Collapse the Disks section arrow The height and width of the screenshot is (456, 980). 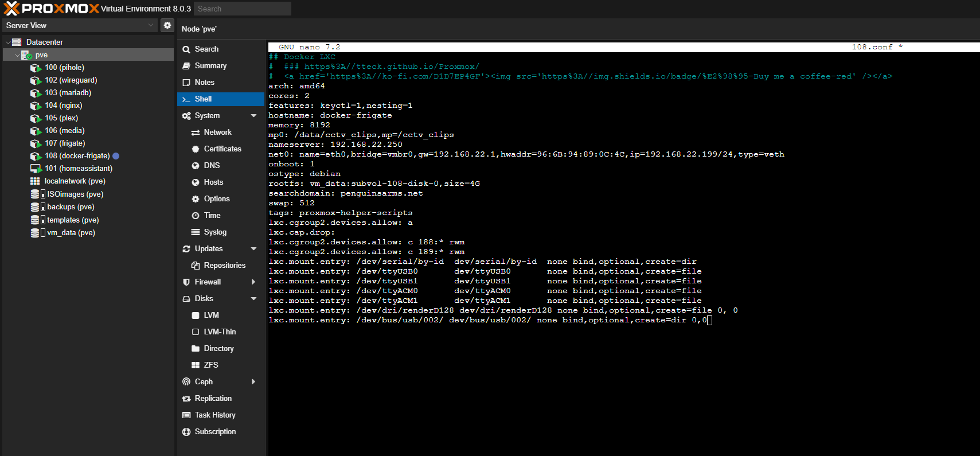click(253, 299)
